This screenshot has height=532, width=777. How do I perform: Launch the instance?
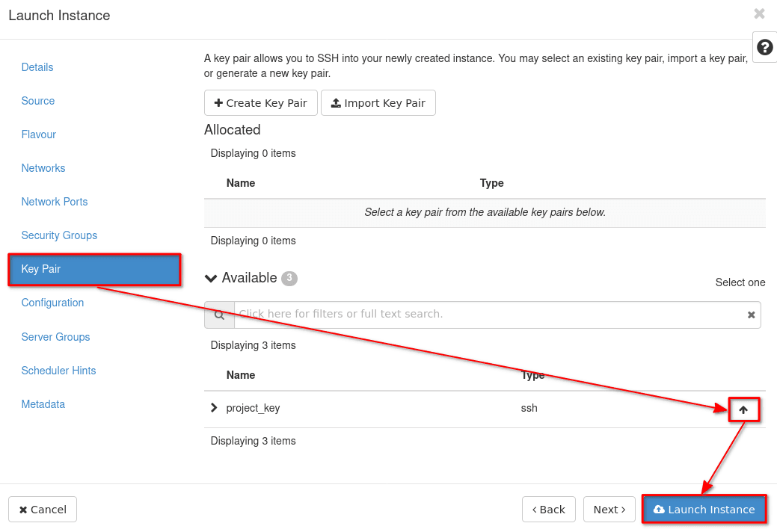tap(704, 510)
